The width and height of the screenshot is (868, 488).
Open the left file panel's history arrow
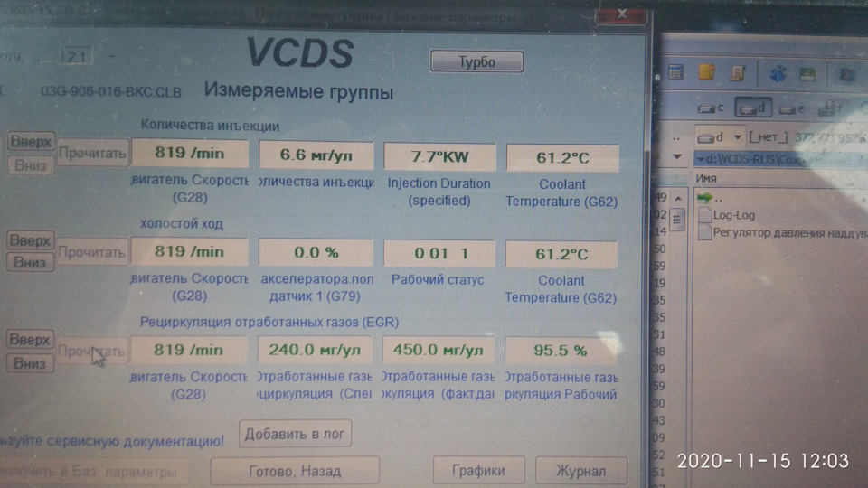[676, 157]
